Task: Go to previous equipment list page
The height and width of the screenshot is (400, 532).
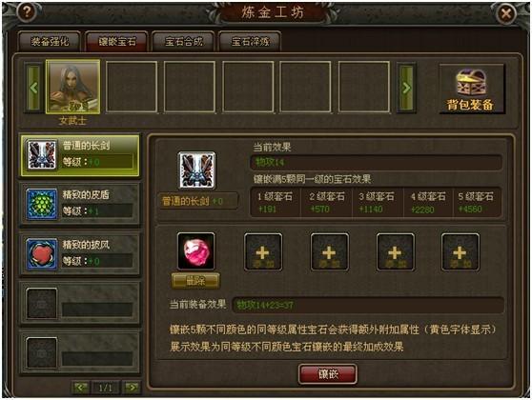Action: pos(81,388)
